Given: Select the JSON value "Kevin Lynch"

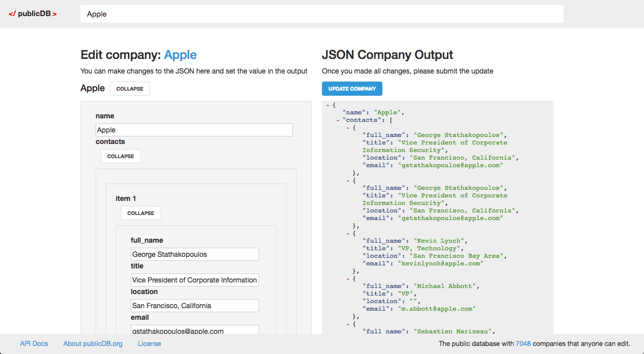Looking at the screenshot, I should pyautogui.click(x=441, y=241).
